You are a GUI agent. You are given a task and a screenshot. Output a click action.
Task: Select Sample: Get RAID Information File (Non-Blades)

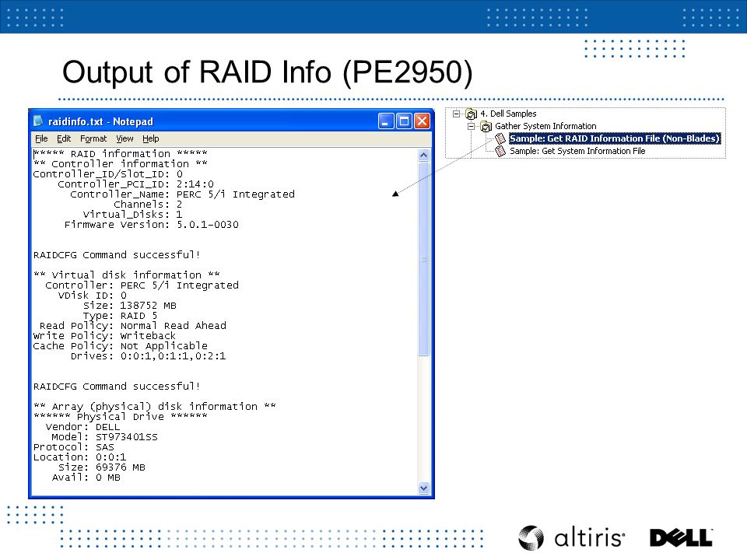click(615, 138)
